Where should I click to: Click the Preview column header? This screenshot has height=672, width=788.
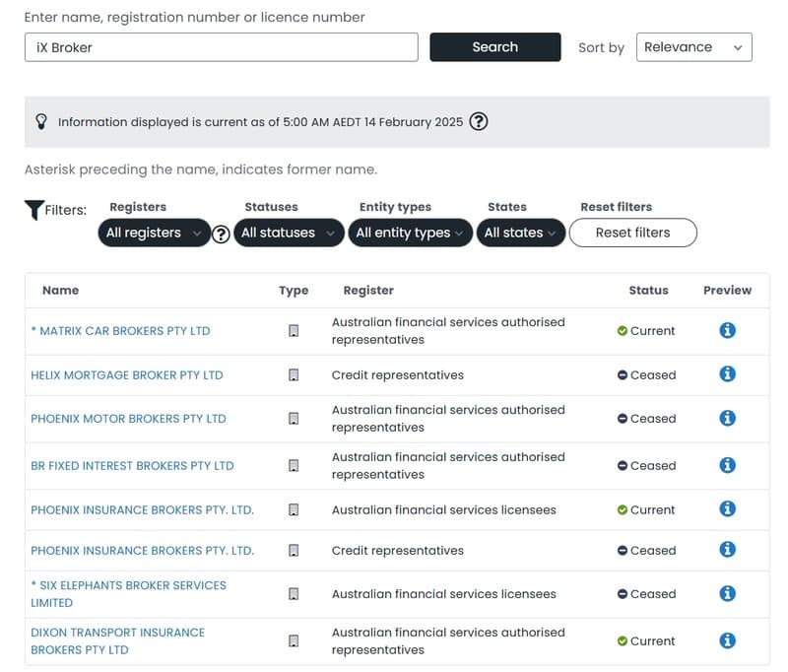click(727, 290)
